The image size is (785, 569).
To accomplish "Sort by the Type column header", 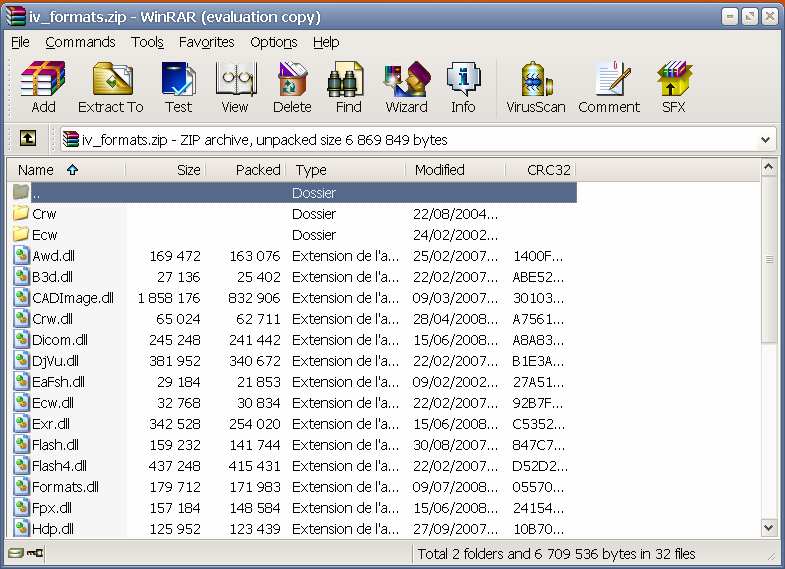I will [345, 170].
